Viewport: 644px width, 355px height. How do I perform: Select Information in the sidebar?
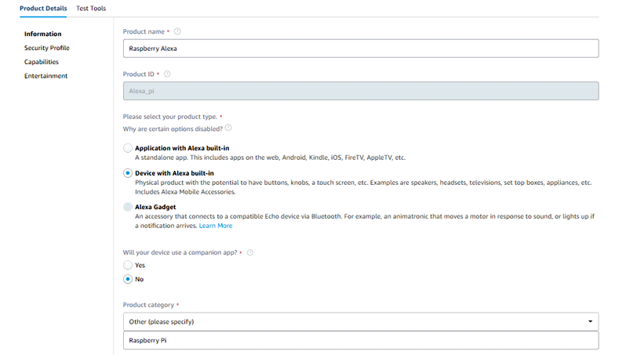(x=42, y=34)
